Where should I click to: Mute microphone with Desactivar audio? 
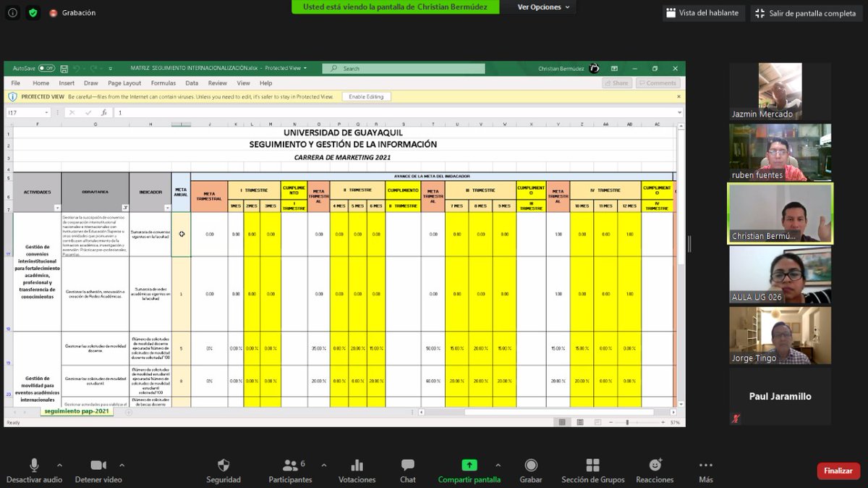(34, 471)
